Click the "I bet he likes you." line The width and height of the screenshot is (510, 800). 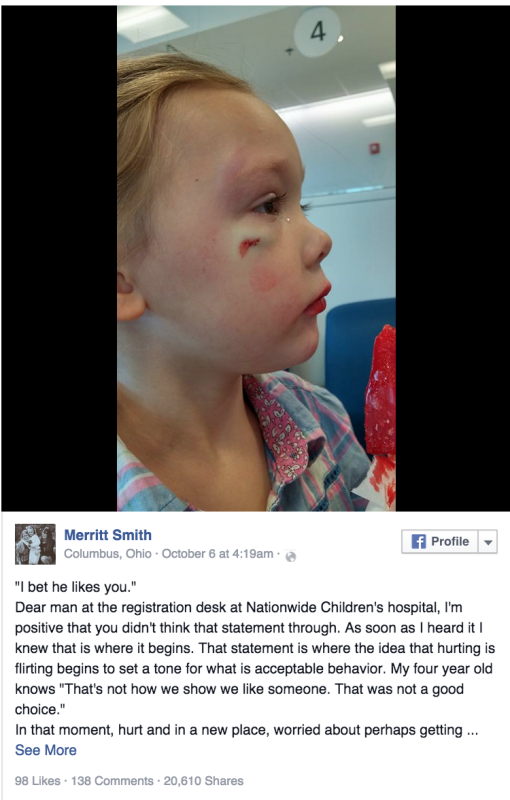coord(75,587)
